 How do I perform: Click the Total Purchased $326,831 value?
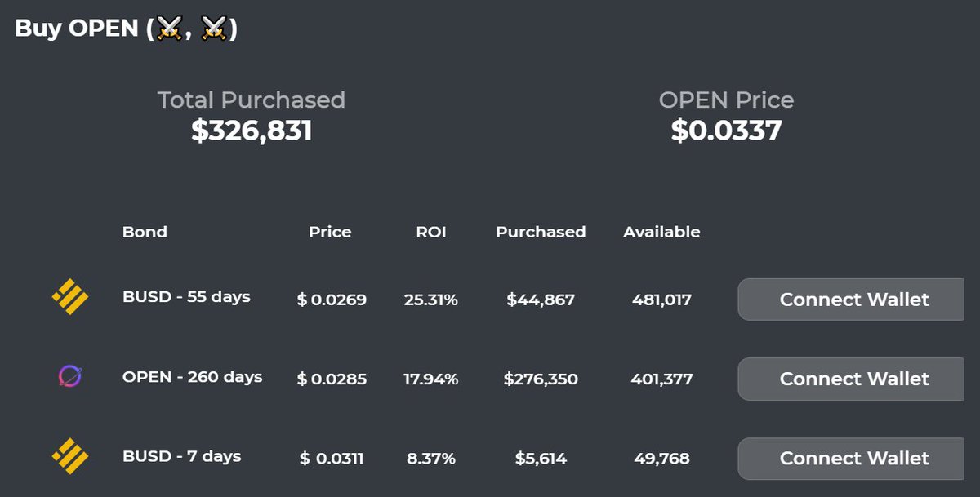click(x=252, y=131)
